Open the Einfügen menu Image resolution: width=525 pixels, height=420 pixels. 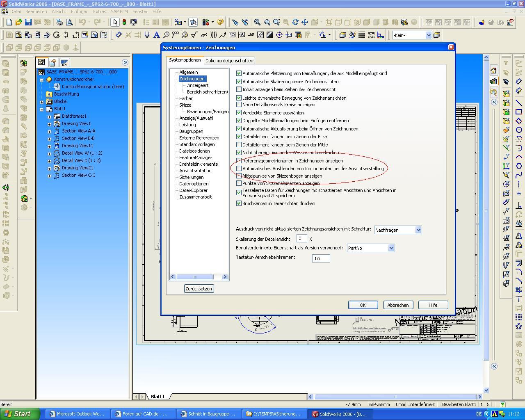pyautogui.click(x=79, y=11)
